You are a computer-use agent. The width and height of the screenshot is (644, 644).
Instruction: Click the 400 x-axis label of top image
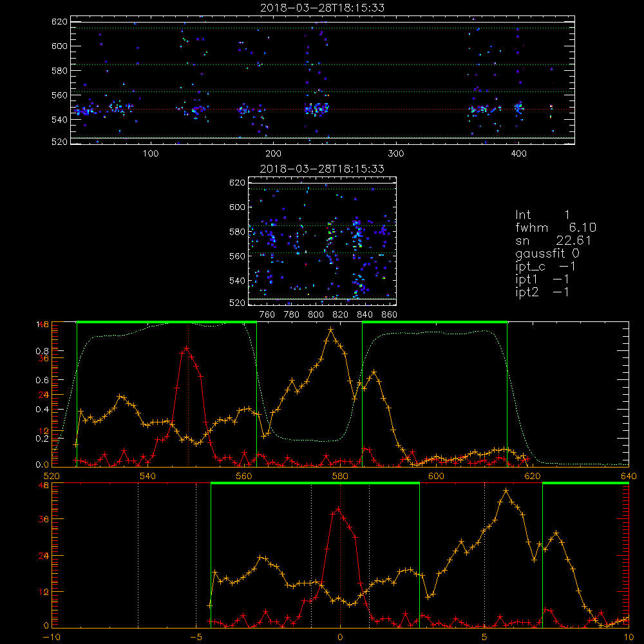pos(518,154)
